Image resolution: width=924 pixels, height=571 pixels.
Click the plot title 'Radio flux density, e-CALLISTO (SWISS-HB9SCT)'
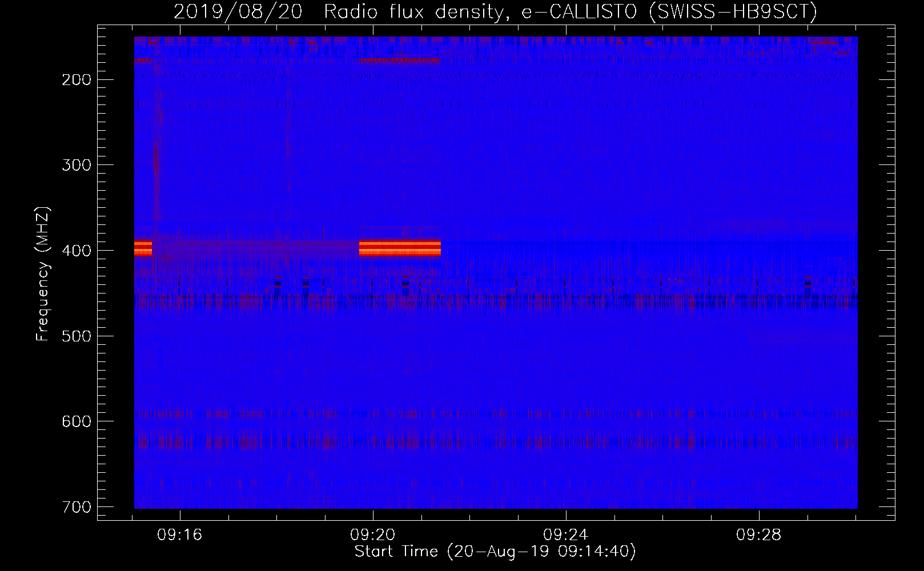571,11
